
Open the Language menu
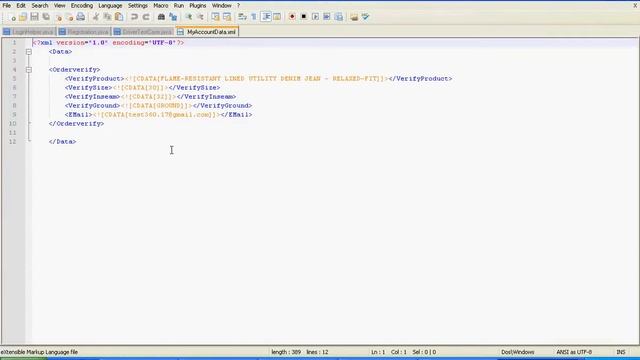pos(110,5)
